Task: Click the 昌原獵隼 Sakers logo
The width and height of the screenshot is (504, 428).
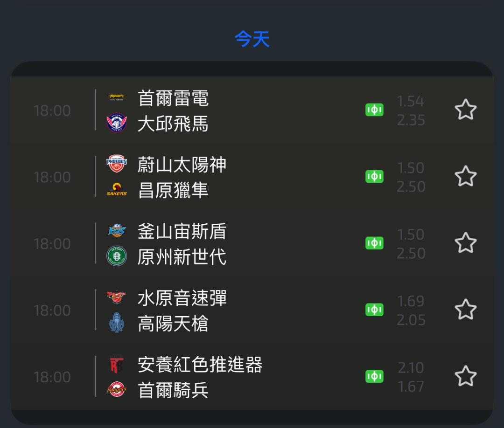Action: click(117, 190)
